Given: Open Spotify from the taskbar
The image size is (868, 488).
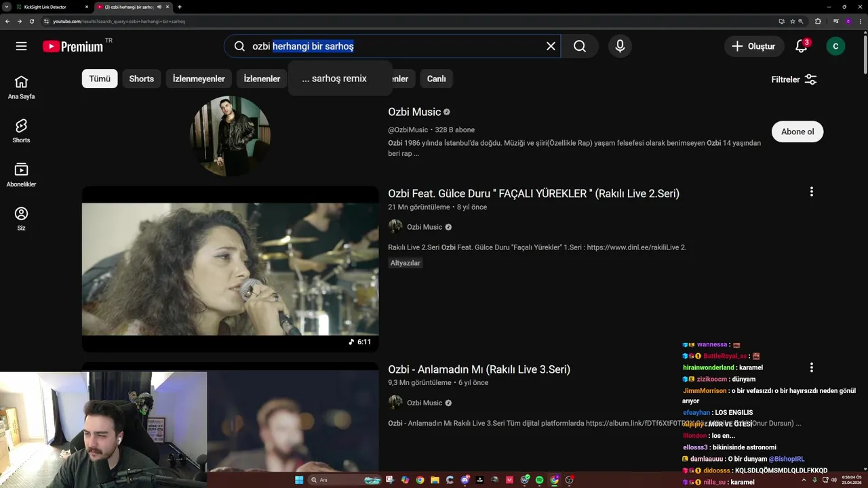Looking at the screenshot, I should [539, 480].
